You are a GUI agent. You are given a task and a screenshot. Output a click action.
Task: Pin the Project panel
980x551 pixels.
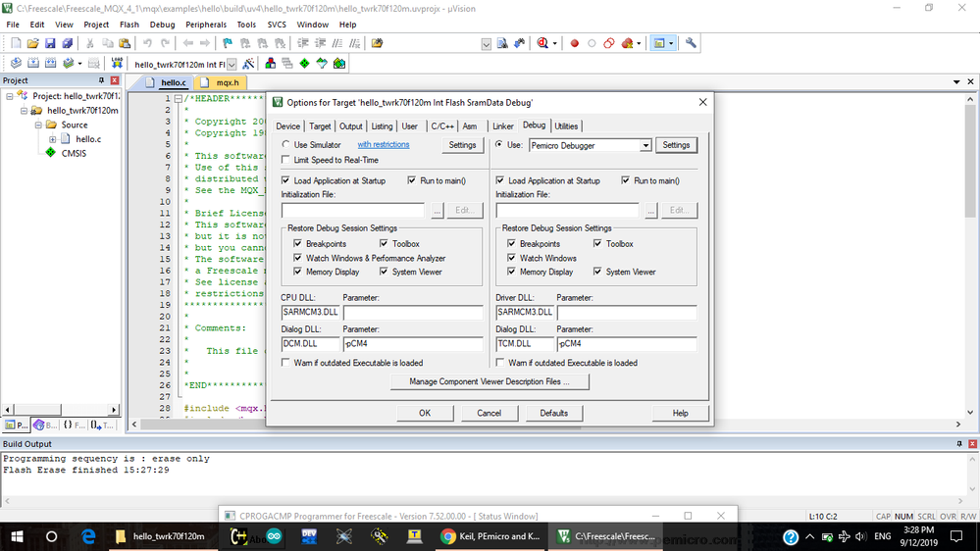101,80
